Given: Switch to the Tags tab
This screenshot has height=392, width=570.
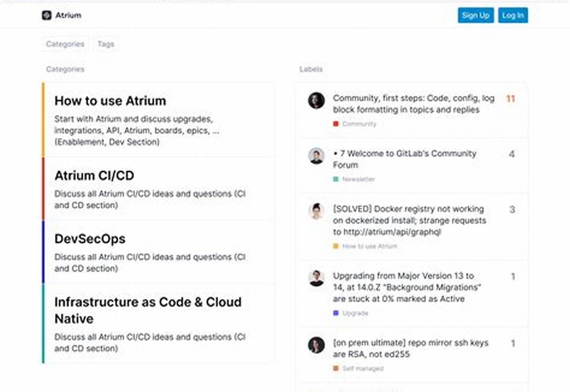Looking at the screenshot, I should point(106,44).
